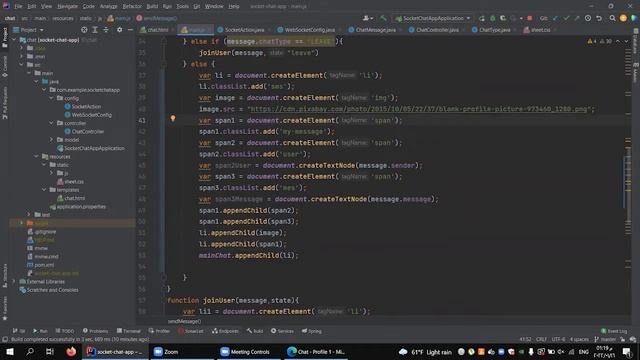This screenshot has width=640, height=360.
Task: Click the UTF-8 encoding in status bar
Action: point(558,340)
